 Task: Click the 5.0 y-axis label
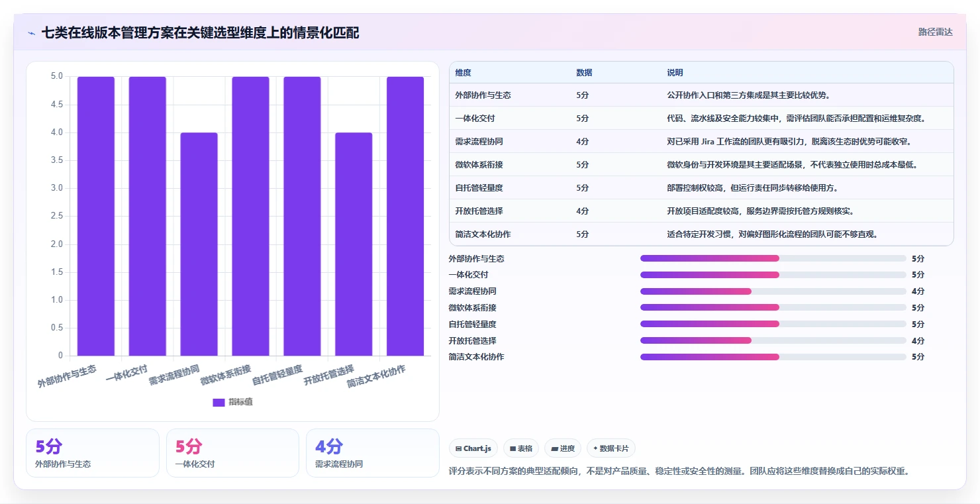pyautogui.click(x=57, y=76)
